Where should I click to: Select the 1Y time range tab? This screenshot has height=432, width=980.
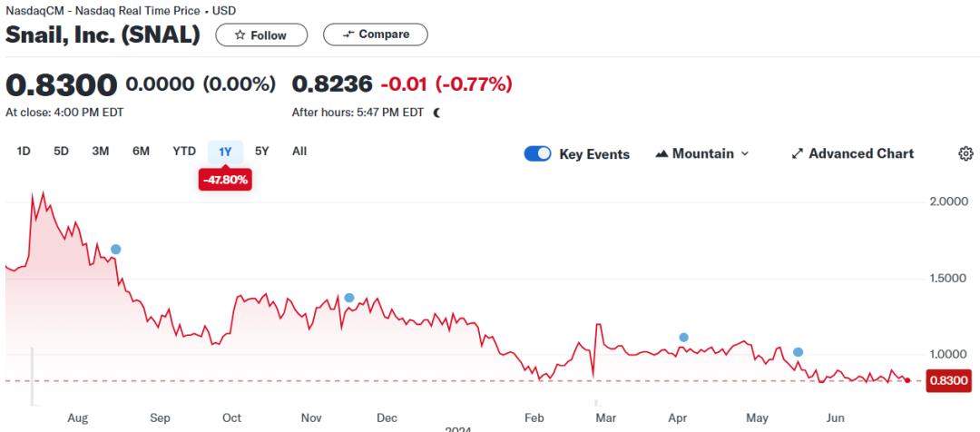click(x=225, y=152)
